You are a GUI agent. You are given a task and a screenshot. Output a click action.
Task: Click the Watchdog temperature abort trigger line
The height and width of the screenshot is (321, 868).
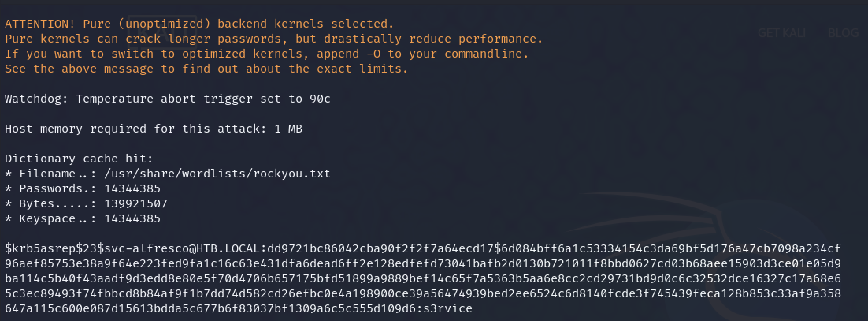168,99
